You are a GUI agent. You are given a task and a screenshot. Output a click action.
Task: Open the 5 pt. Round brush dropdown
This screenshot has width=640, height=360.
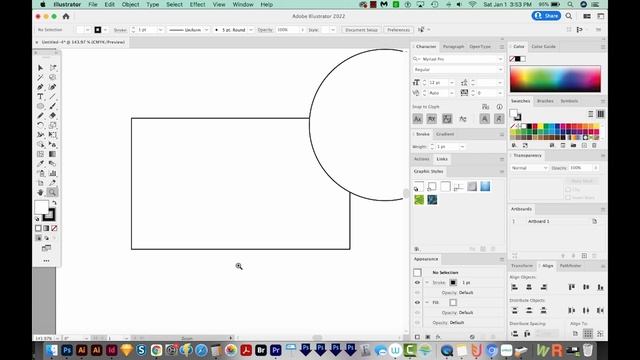(x=251, y=30)
